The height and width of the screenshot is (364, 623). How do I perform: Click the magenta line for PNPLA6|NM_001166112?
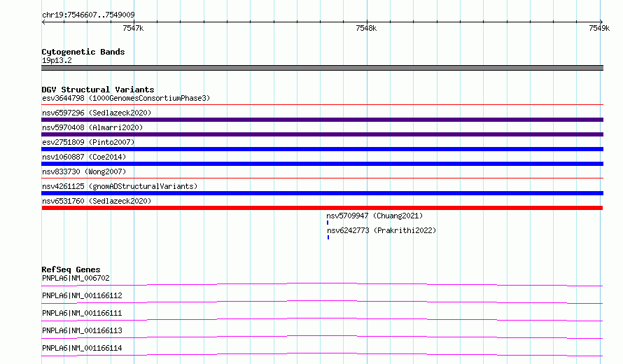(322, 302)
